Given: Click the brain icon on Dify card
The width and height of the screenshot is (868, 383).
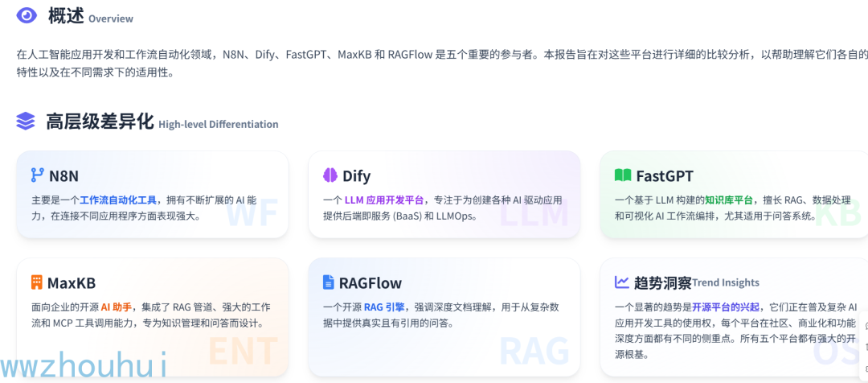Looking at the screenshot, I should click(330, 175).
